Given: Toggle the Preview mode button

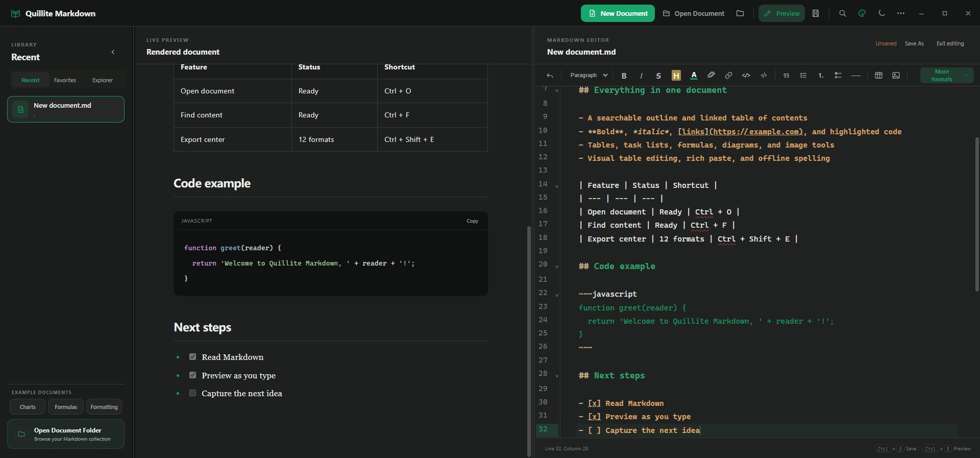Looking at the screenshot, I should (781, 13).
